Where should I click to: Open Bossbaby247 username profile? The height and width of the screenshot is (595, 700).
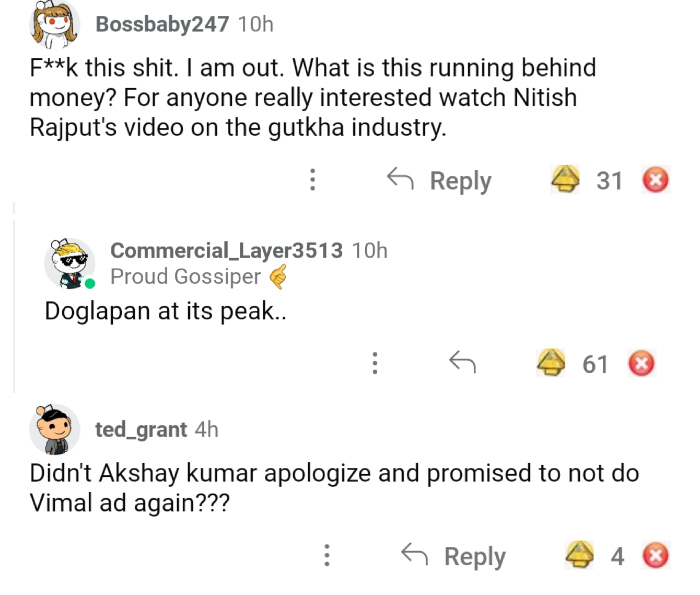point(162,24)
